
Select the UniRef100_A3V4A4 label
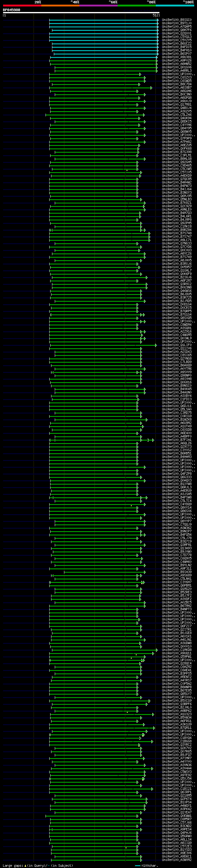176,769
